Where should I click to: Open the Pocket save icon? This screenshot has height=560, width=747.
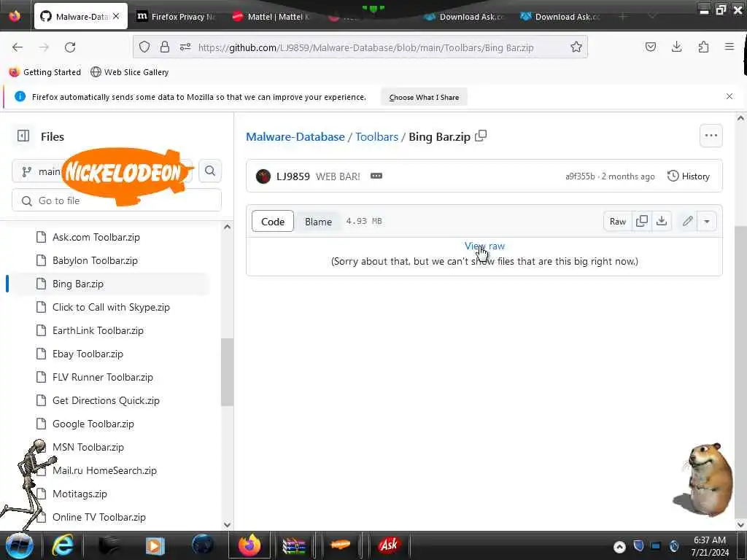point(650,47)
